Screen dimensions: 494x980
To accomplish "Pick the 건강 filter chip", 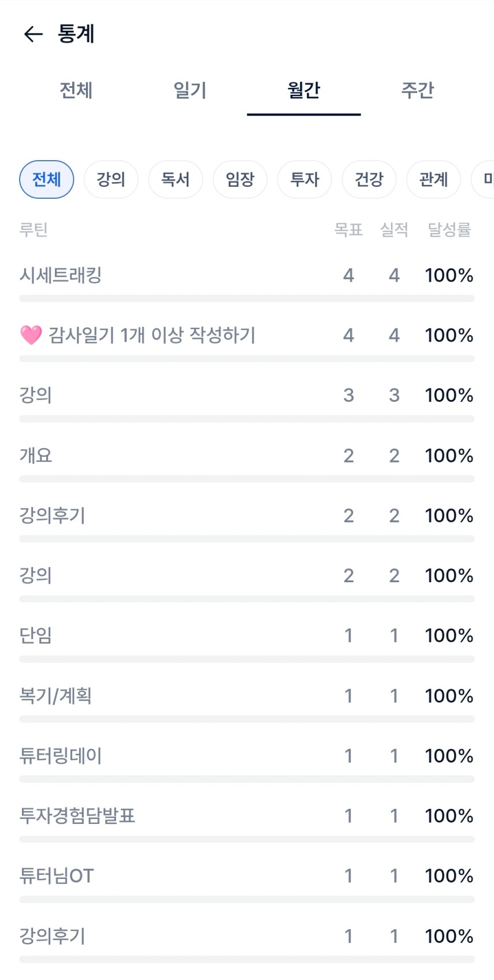I will pyautogui.click(x=369, y=179).
